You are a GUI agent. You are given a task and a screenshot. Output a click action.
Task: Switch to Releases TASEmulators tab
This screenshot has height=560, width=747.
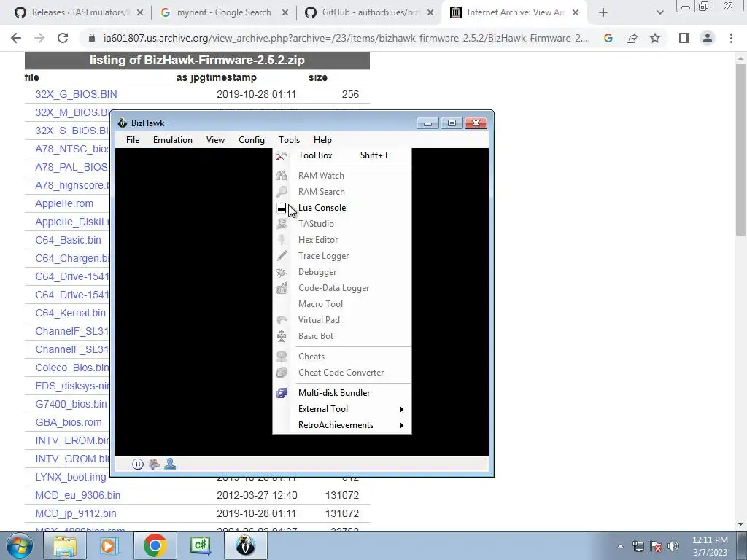(x=79, y=13)
